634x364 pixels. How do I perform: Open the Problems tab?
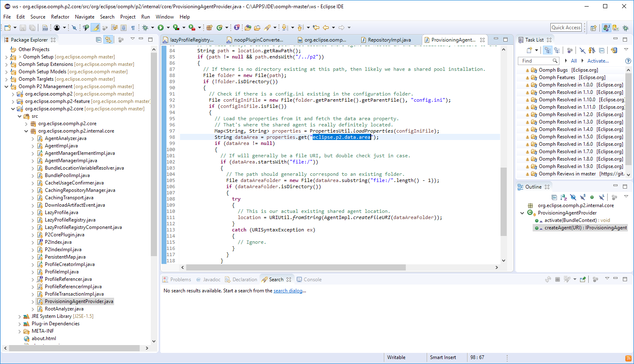point(177,280)
